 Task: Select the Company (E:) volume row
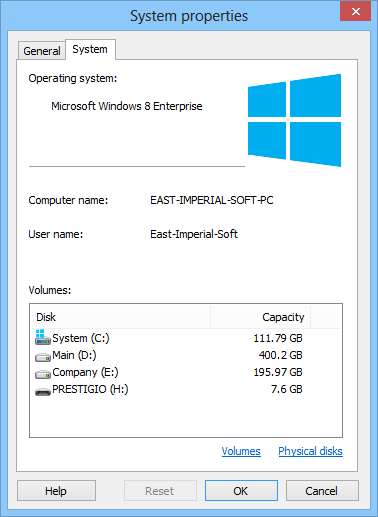coord(186,372)
